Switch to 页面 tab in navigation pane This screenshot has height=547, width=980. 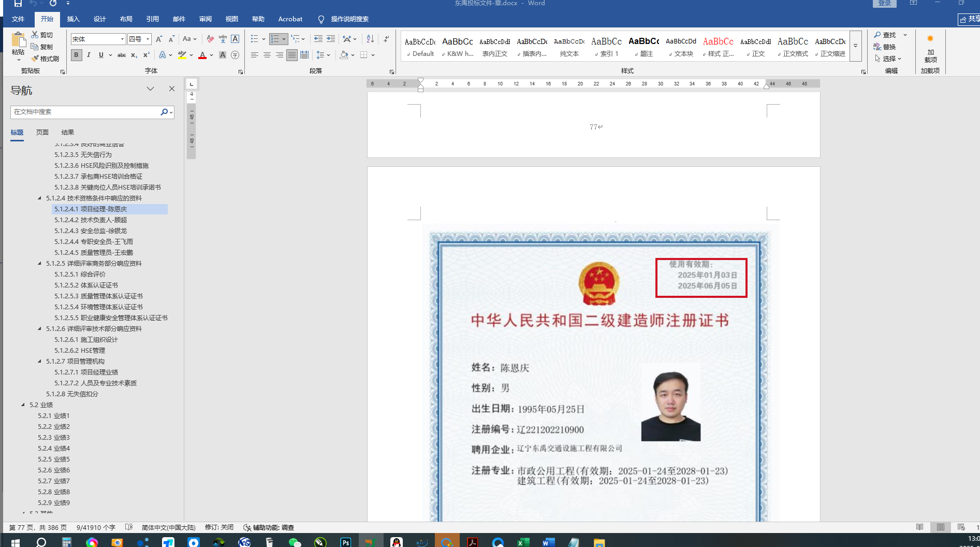tap(42, 132)
